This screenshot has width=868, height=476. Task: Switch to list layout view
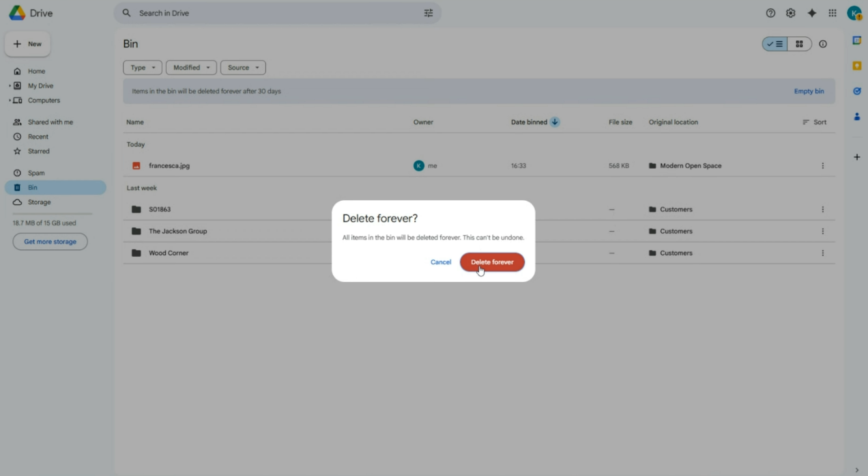(x=775, y=44)
